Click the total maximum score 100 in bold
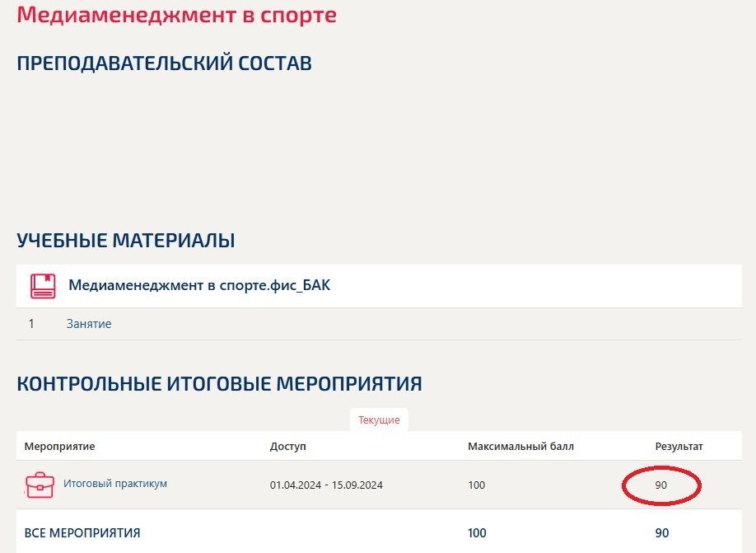This screenshot has width=756, height=553. [477, 533]
